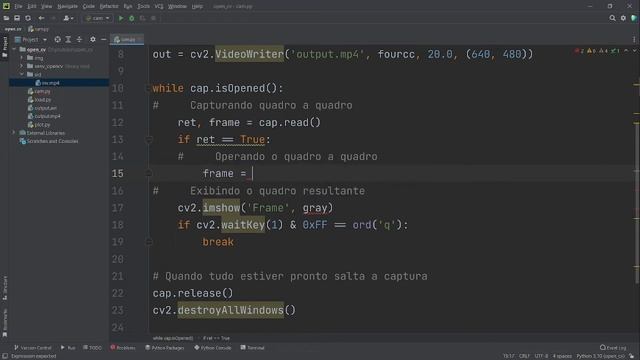Open the Tools menu
Image resolution: width=640 pixels, height=360 pixels.
[143, 6]
